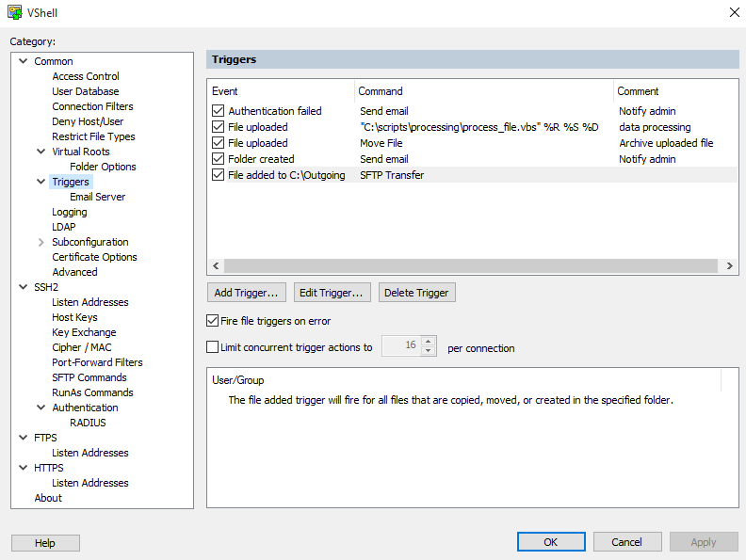Uncheck the Folder created trigger checkbox
746x560 pixels.
click(218, 159)
